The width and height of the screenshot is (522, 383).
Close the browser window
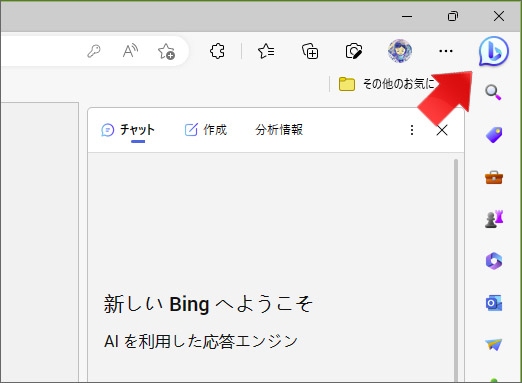point(499,16)
